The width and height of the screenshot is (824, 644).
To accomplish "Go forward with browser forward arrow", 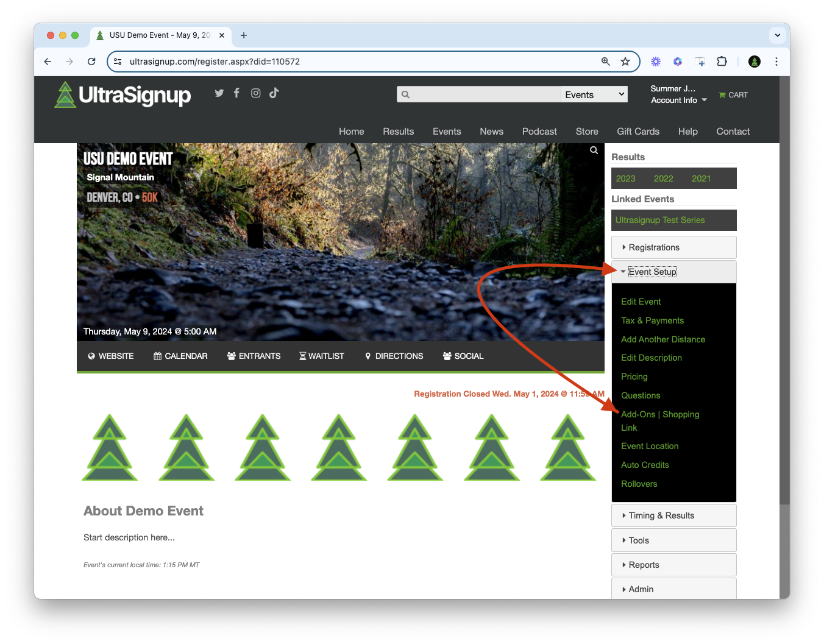I will 69,62.
